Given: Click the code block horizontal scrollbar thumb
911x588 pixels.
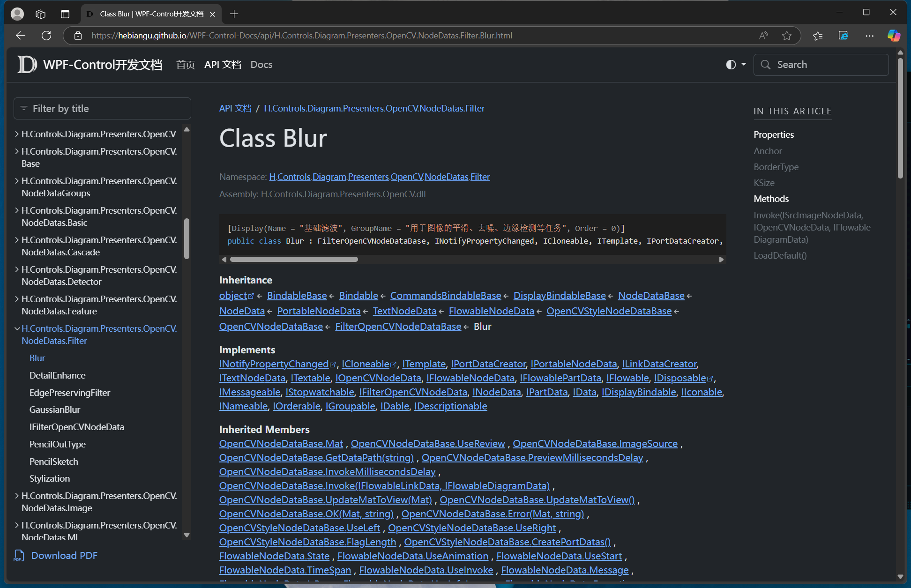Looking at the screenshot, I should point(294,259).
